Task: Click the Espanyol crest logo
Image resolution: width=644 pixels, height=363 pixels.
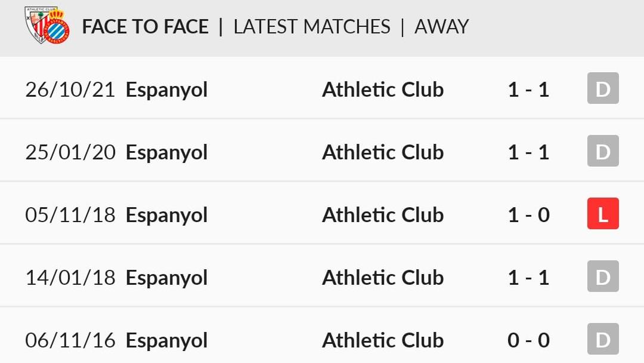Action: [x=58, y=27]
